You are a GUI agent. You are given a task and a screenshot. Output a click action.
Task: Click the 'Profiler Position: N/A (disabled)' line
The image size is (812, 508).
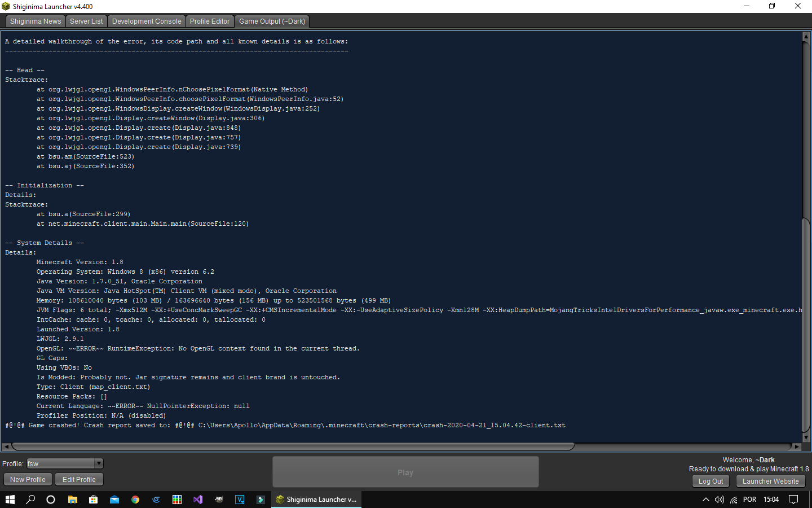tap(101, 415)
